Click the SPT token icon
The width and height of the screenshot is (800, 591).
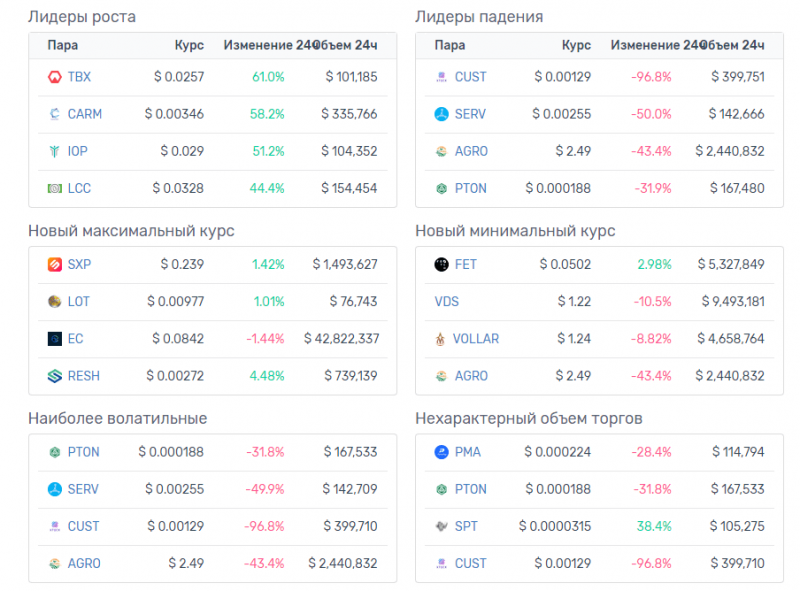click(439, 526)
